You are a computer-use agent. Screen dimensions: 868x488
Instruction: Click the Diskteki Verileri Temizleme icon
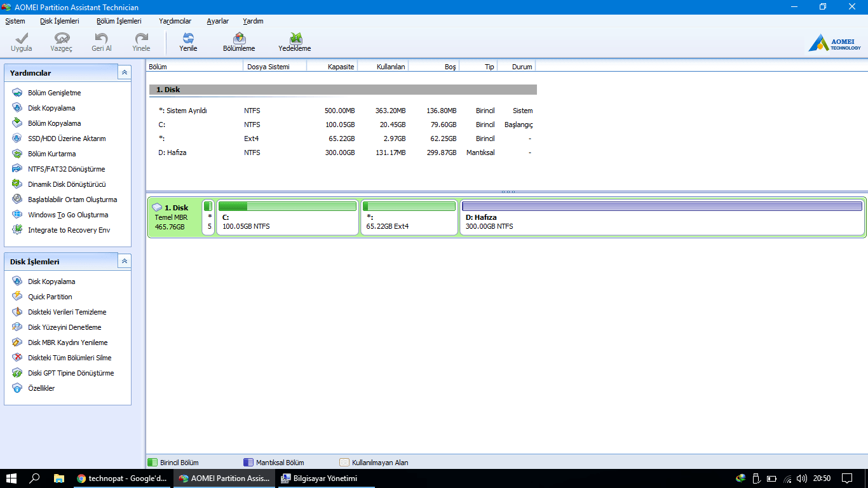17,312
